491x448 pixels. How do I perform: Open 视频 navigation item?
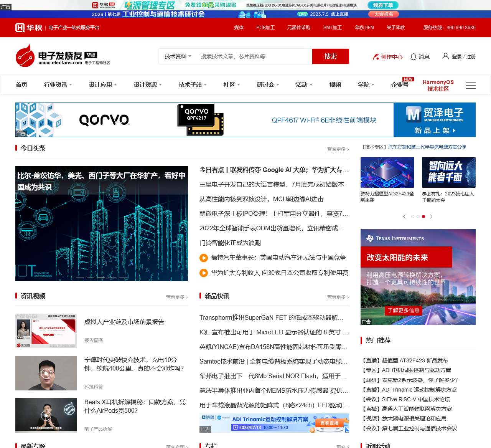point(335,85)
